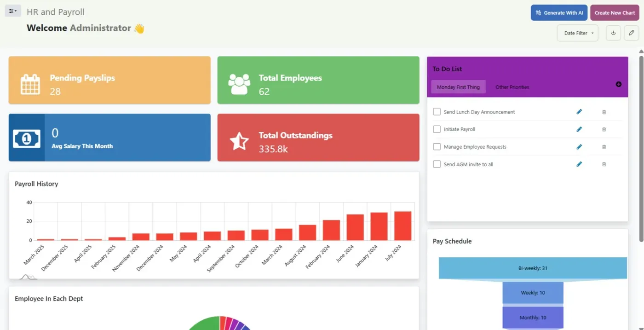Click the 335.8k outstanding value

click(x=273, y=149)
